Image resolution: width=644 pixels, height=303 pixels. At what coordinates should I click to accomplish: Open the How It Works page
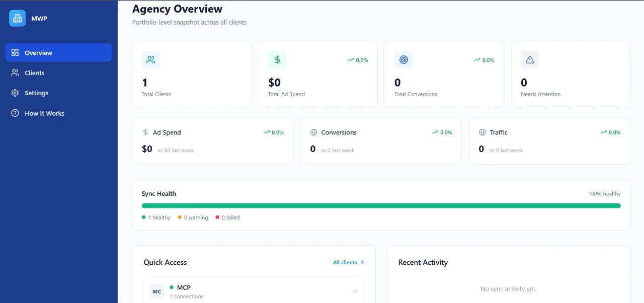click(58, 113)
